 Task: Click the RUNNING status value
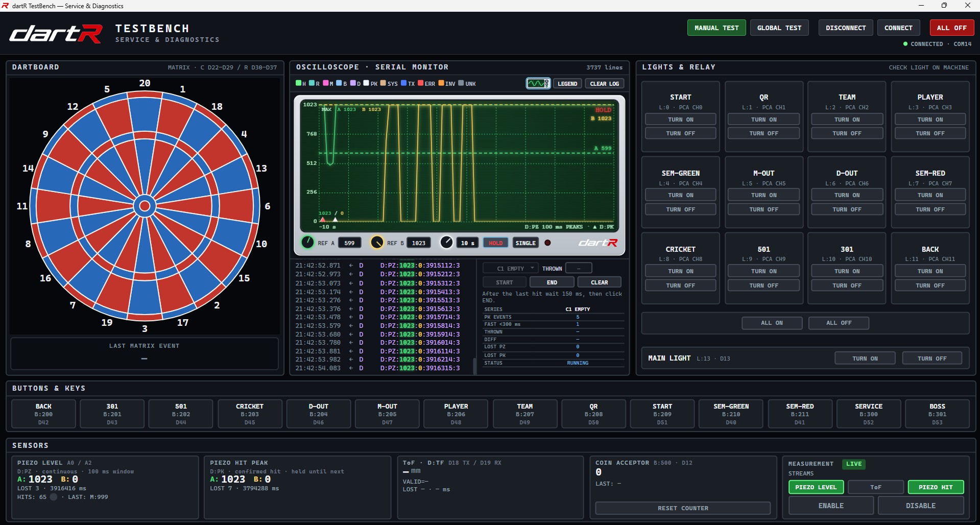click(578, 363)
